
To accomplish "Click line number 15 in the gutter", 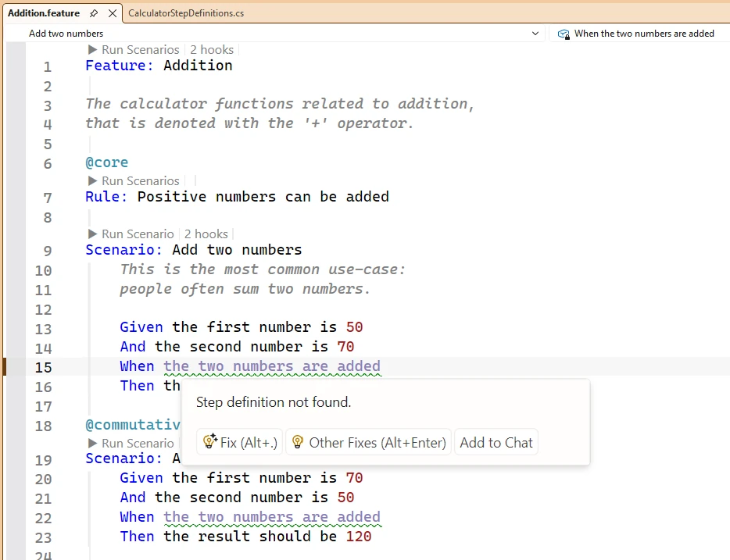I will tap(43, 367).
